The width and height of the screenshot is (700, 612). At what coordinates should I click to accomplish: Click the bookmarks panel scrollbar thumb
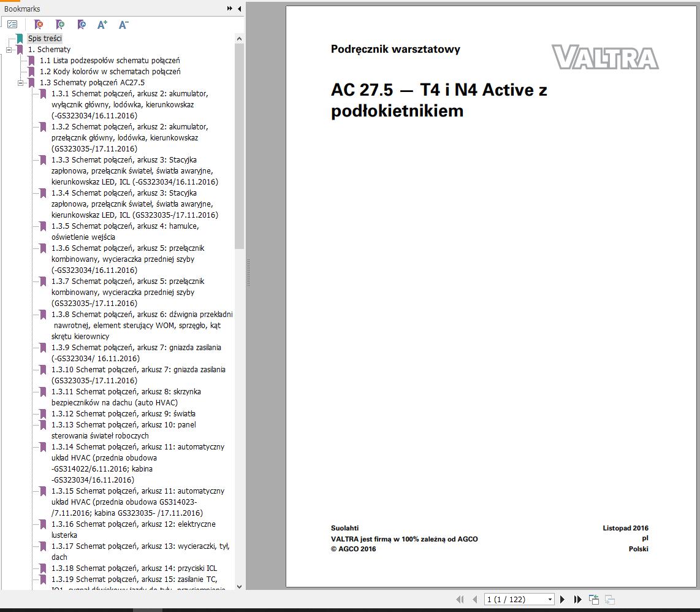(239, 146)
